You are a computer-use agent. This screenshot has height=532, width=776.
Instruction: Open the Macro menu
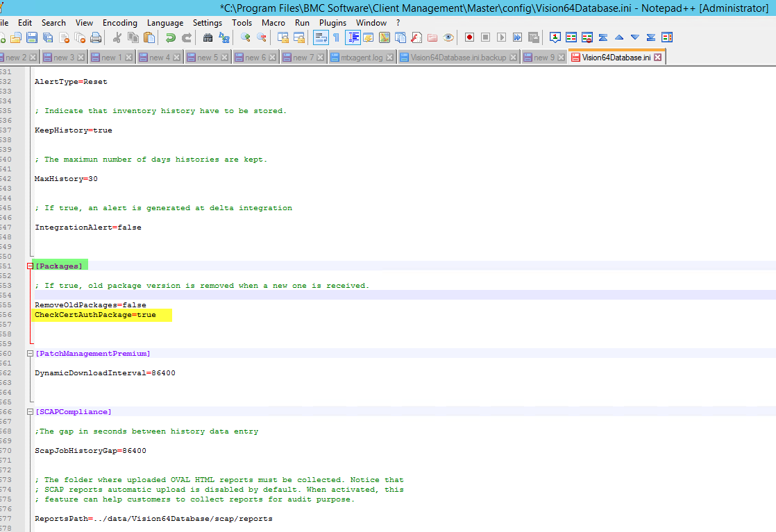(273, 23)
